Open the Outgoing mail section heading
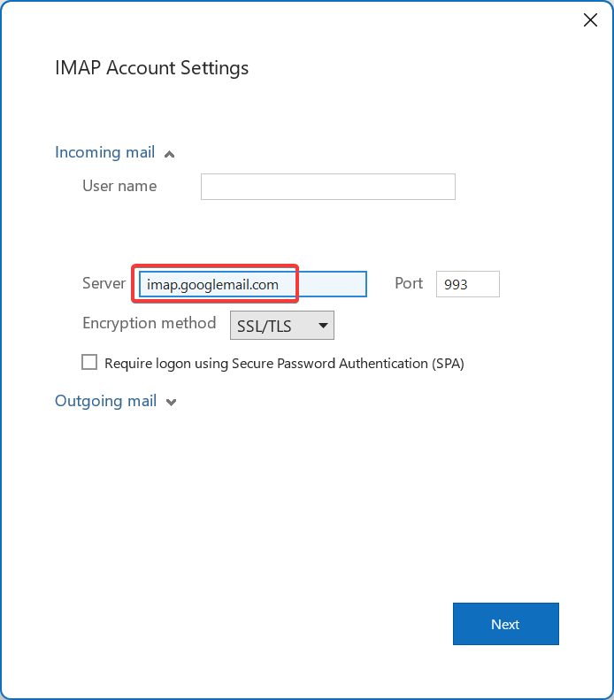614x700 pixels. click(x=106, y=401)
